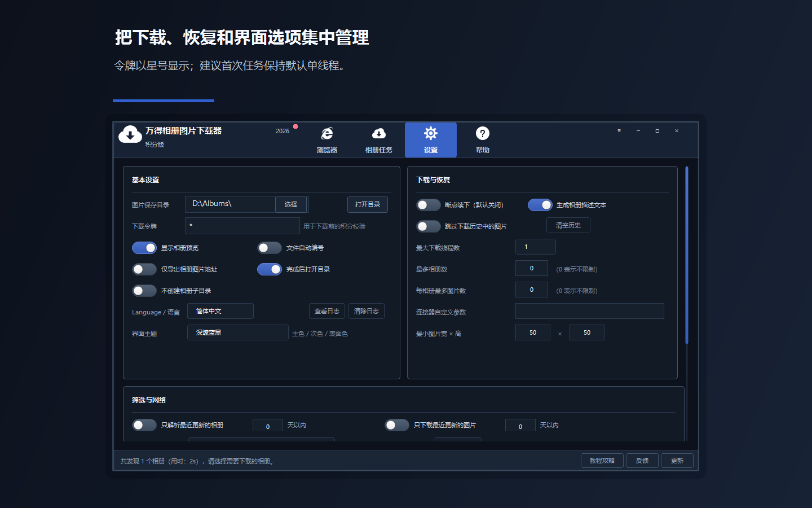Click the settings panel vertical scrollbar
Viewport: 812px width, 508px height.
687,255
